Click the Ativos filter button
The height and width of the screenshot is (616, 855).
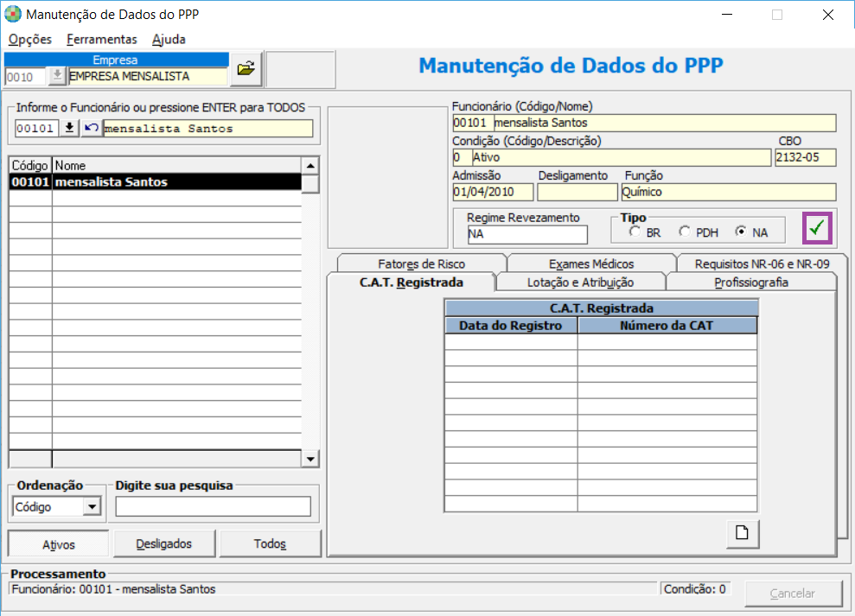click(58, 544)
